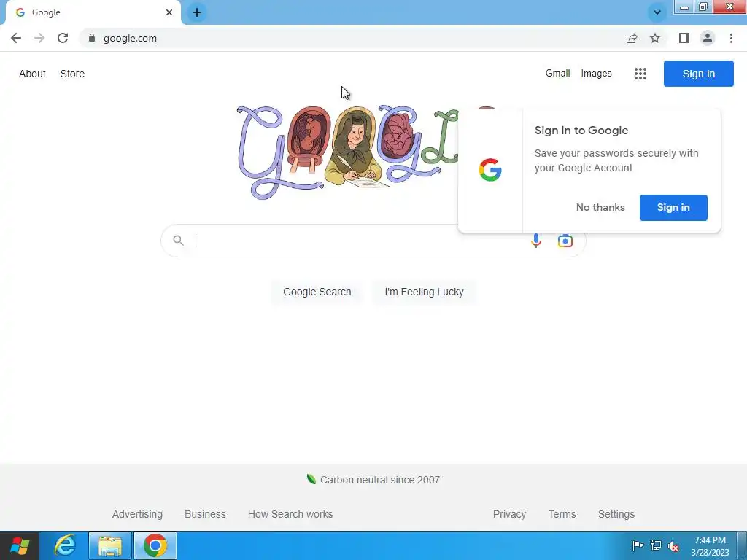
Task: Click the Google G logo in sign-in popup
Action: pyautogui.click(x=490, y=170)
